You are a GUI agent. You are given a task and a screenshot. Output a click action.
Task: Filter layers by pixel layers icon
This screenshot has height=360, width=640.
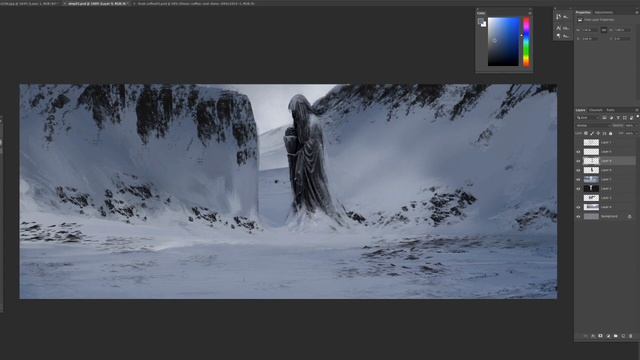coord(604,118)
